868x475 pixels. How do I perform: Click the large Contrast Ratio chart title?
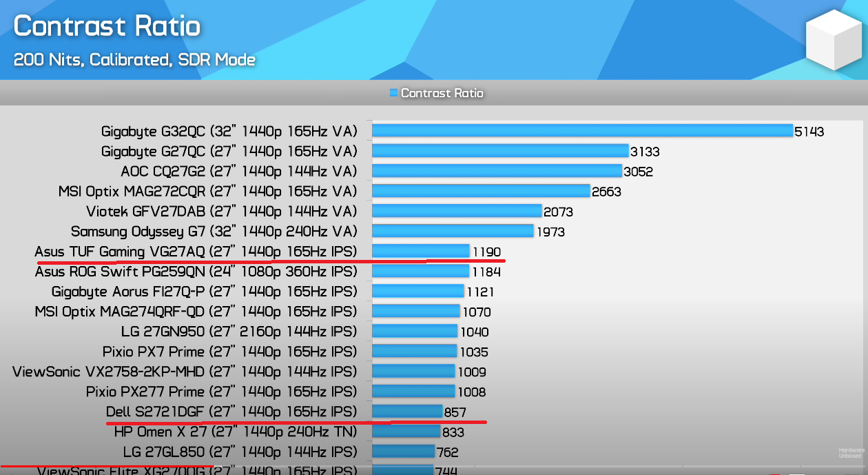pos(107,26)
